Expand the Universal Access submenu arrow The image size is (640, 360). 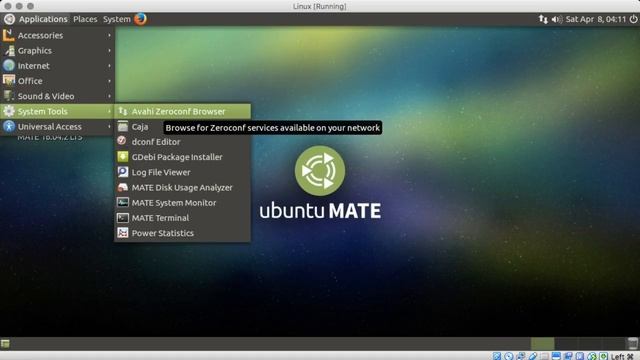(109, 127)
